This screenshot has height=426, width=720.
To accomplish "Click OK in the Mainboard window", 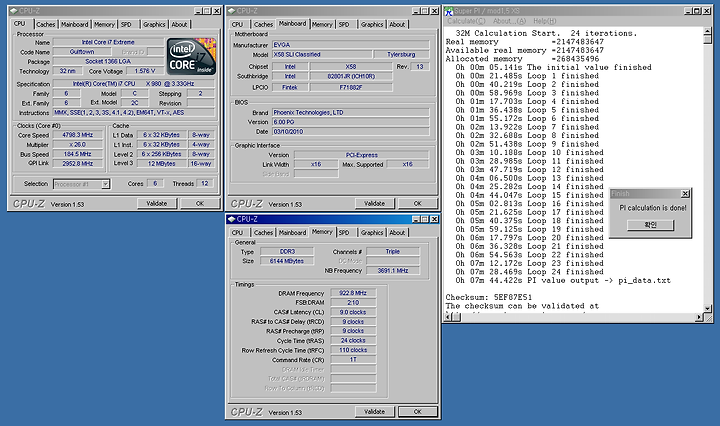I will [x=417, y=203].
